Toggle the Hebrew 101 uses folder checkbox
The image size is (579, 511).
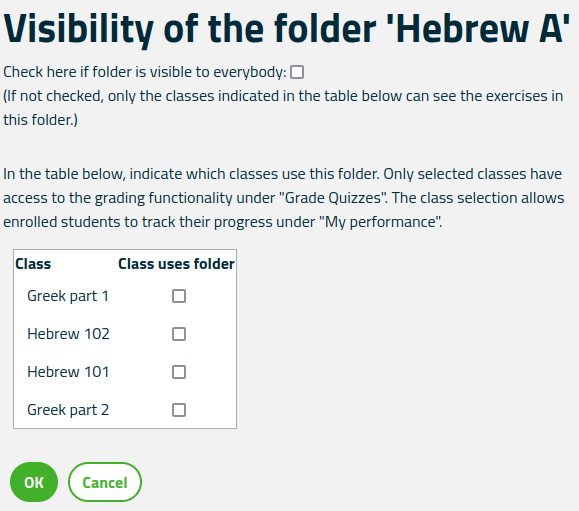point(179,372)
